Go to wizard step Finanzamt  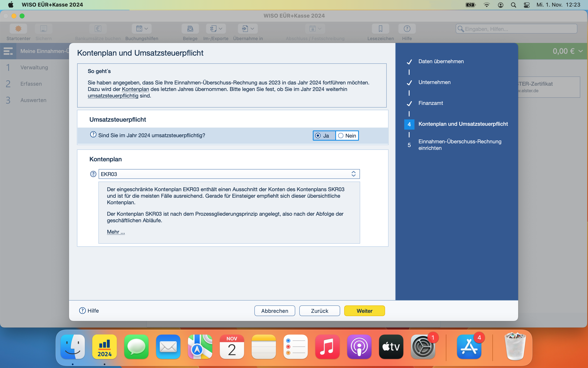pyautogui.click(x=431, y=103)
